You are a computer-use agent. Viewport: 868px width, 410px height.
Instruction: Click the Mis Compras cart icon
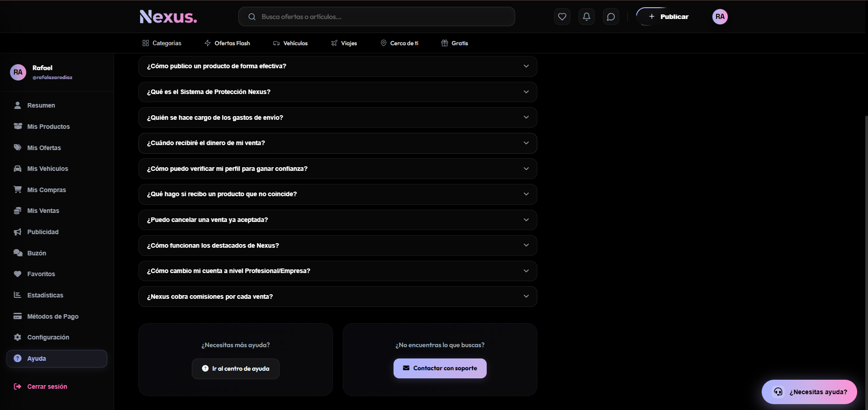pyautogui.click(x=18, y=190)
